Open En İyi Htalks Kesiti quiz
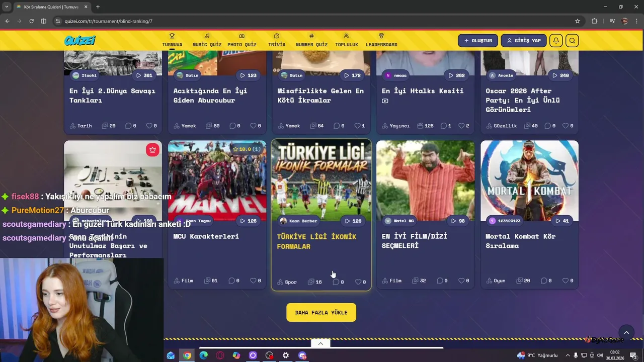The image size is (644, 362). (x=423, y=91)
